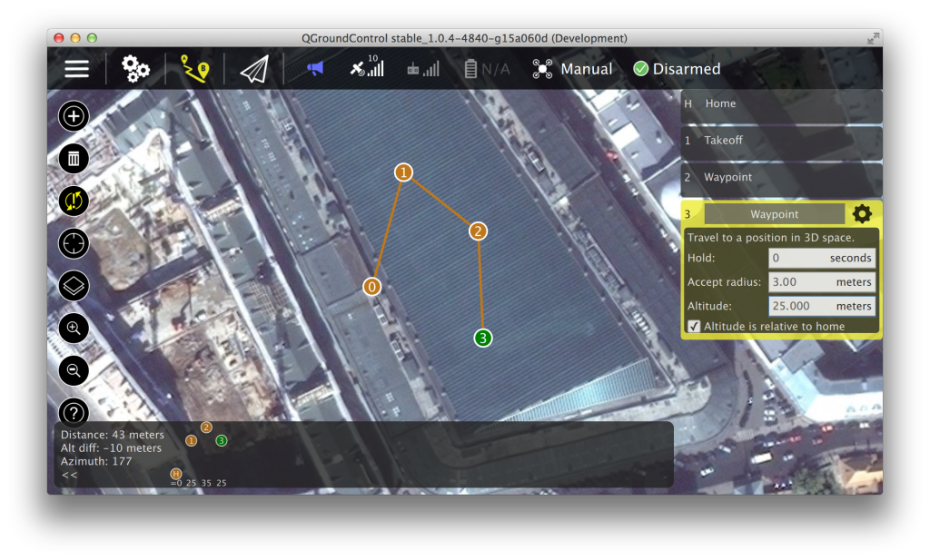Open the Waypoint command type selector
Screen dimensions: 930x560
tap(774, 214)
